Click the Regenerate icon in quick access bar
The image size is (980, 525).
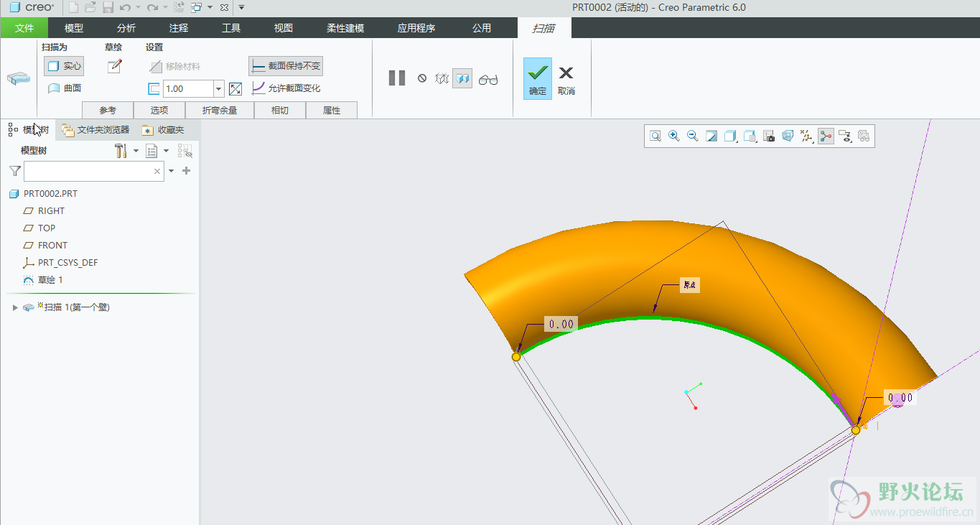[x=179, y=7]
